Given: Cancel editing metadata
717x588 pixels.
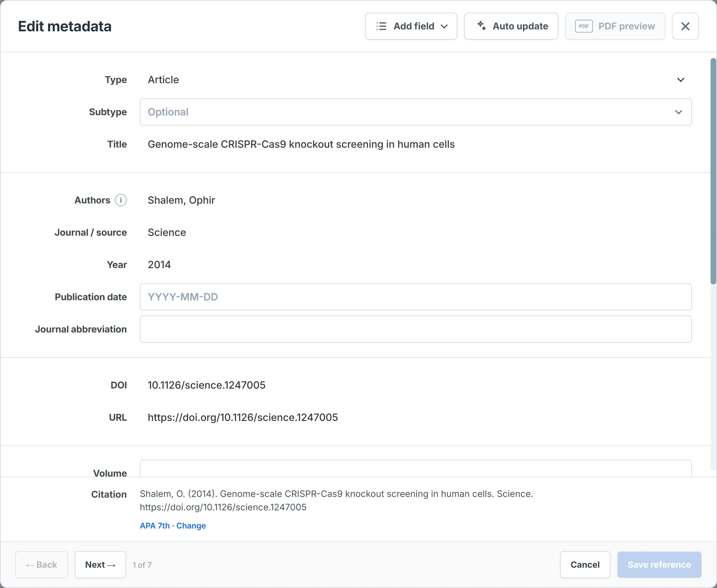Looking at the screenshot, I should click(585, 565).
